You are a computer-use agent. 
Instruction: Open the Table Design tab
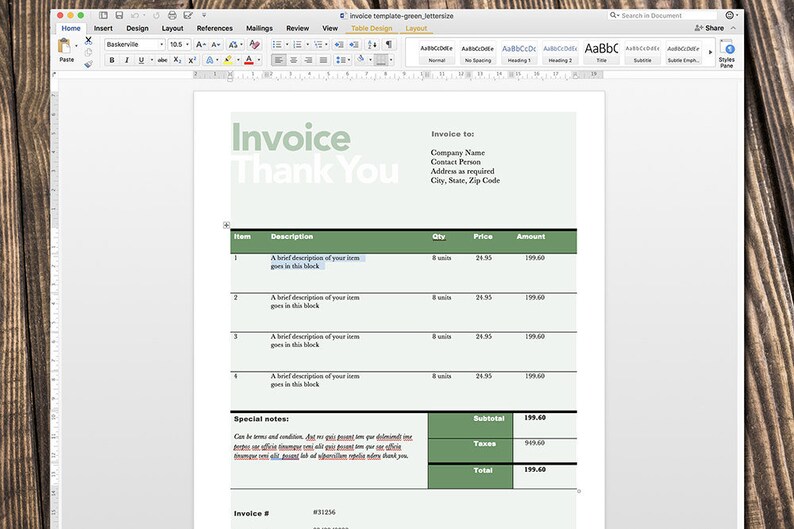(372, 28)
